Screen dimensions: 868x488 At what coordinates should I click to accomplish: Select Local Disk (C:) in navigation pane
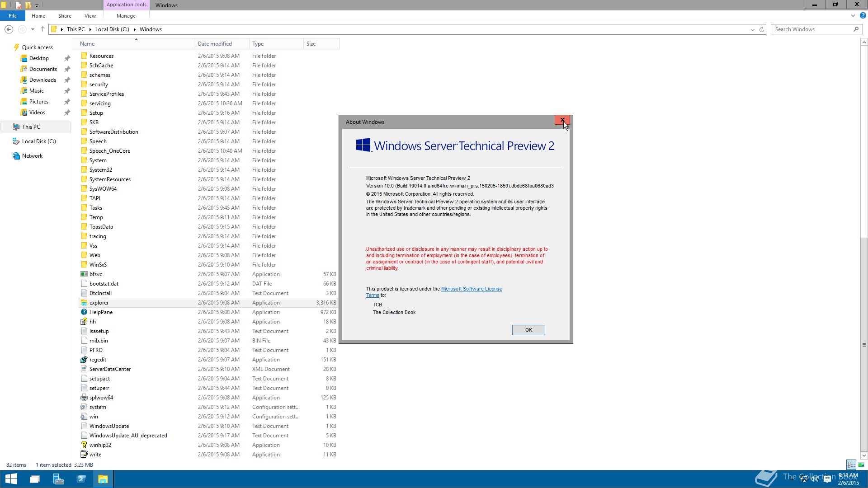tap(39, 141)
